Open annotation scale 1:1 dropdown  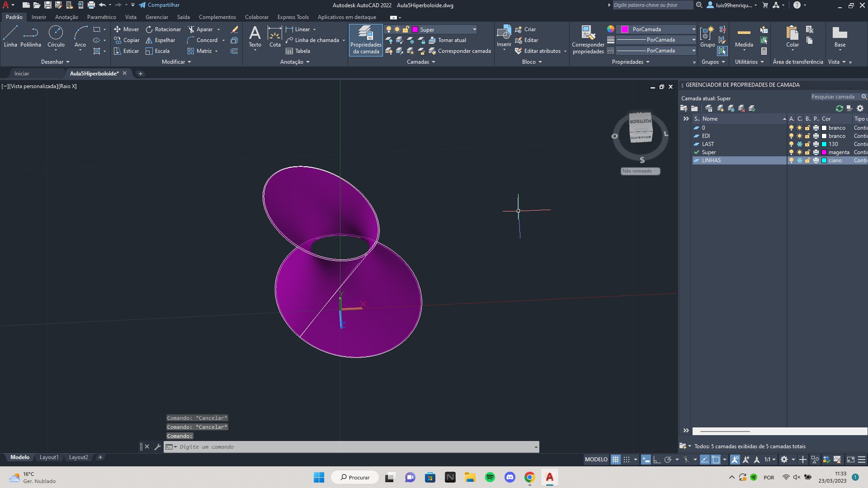tap(769, 460)
